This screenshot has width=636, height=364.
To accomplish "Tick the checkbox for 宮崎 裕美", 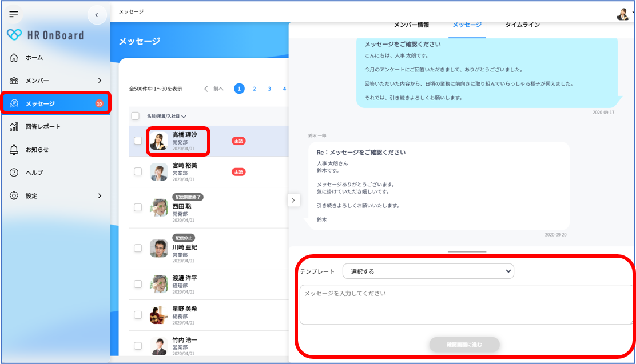I will coord(138,171).
